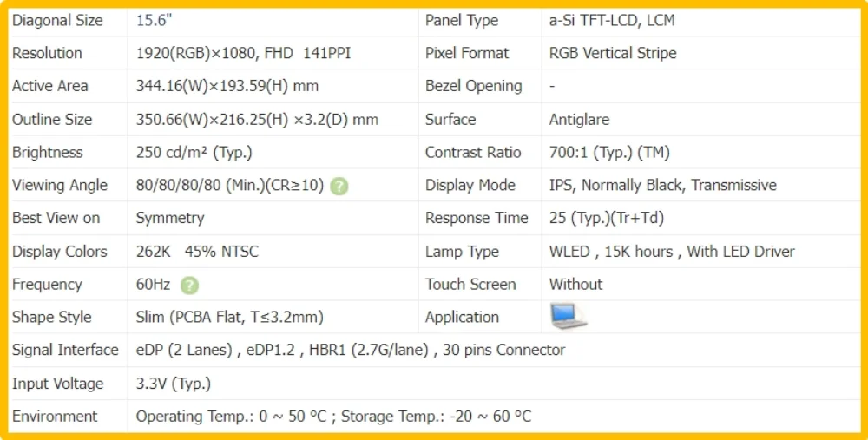Click the Active Area dimensions text
Viewport: 868px width, 440px height.
coord(227,86)
